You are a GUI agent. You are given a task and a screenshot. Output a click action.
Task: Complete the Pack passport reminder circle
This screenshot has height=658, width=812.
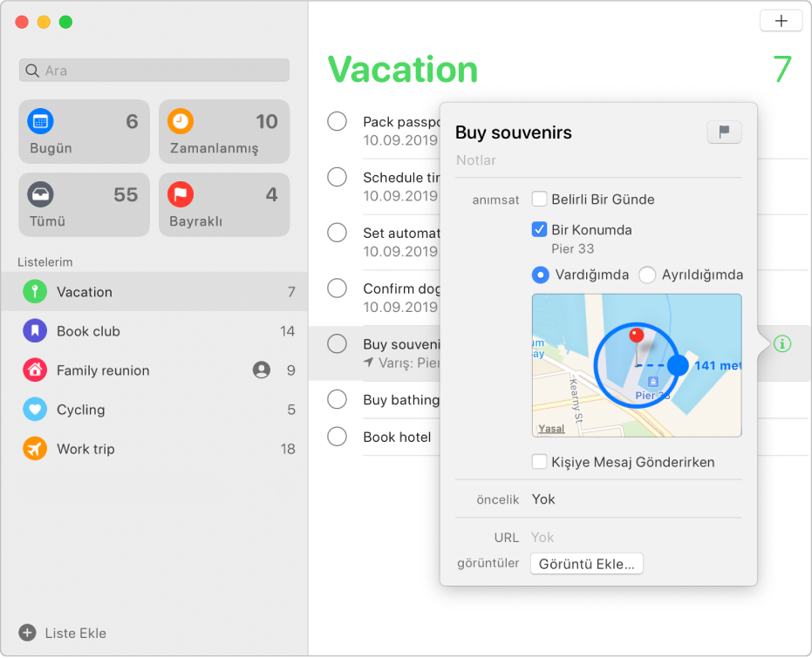click(338, 121)
